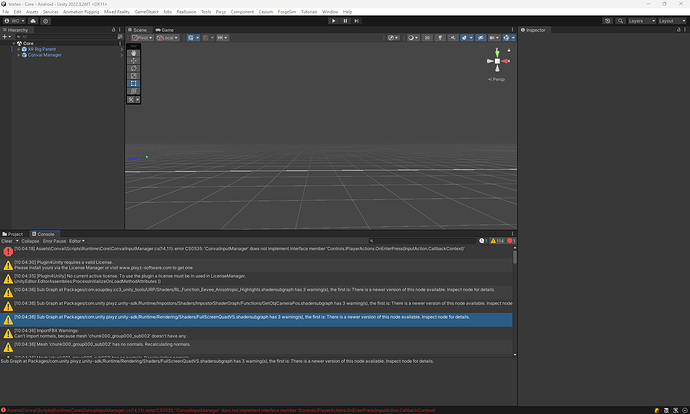The height and width of the screenshot is (414, 690).
Task: Click the Console search field
Action: pyautogui.click(x=422, y=241)
